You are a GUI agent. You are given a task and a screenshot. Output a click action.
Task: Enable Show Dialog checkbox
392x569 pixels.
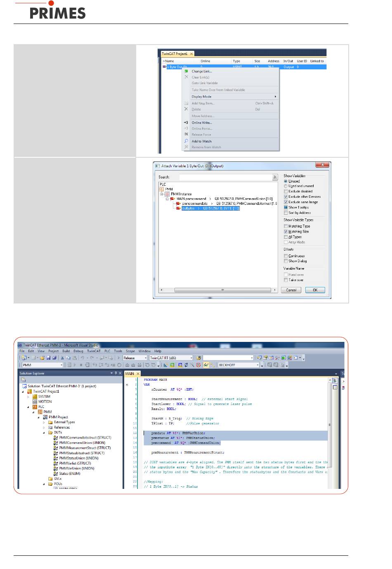pyautogui.click(x=286, y=261)
